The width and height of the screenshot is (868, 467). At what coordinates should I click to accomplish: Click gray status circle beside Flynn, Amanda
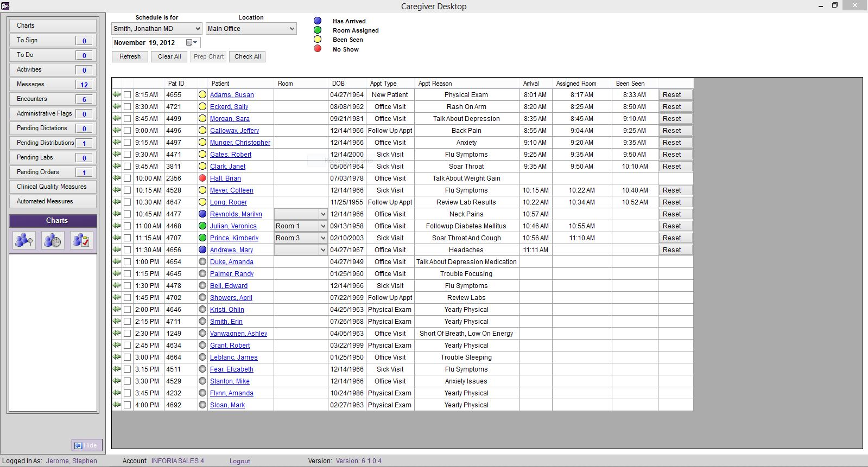pos(202,393)
